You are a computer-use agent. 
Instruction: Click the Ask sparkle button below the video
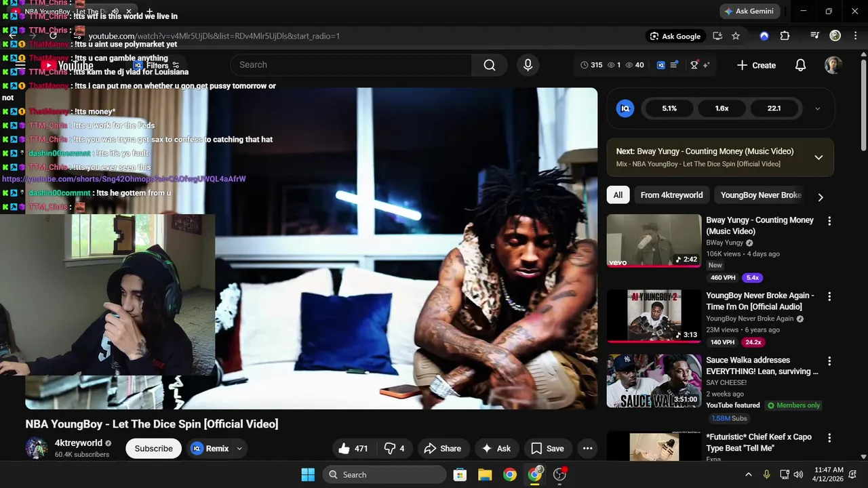coord(496,449)
